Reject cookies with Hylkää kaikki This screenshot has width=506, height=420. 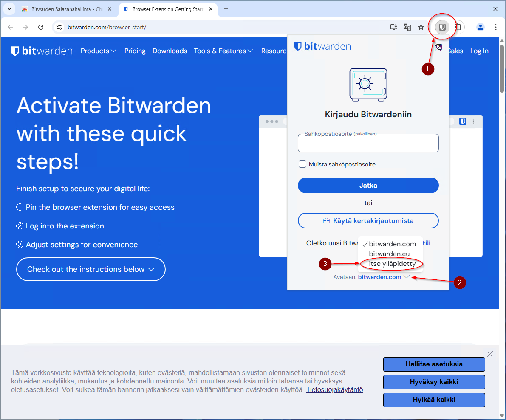pyautogui.click(x=434, y=400)
